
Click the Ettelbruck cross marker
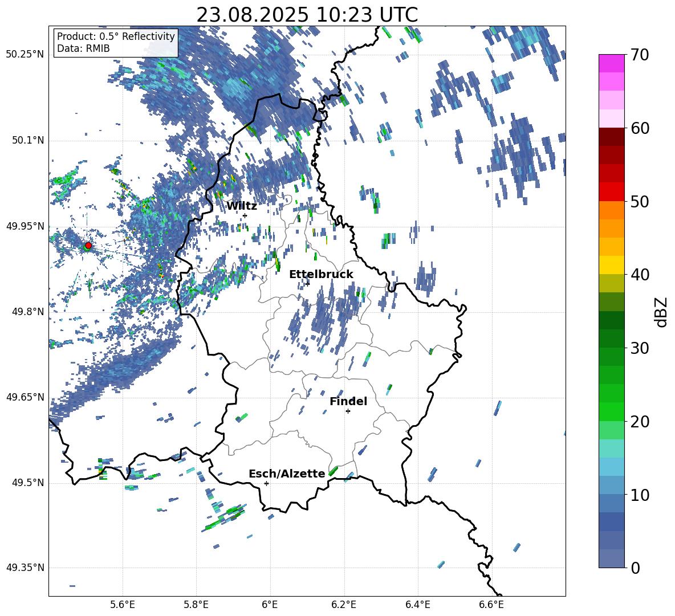pyautogui.click(x=307, y=283)
